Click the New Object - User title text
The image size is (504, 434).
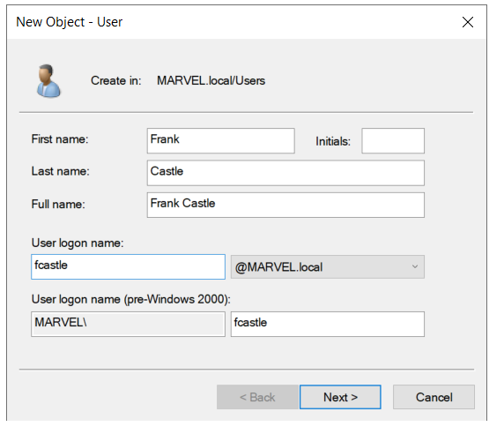point(69,22)
